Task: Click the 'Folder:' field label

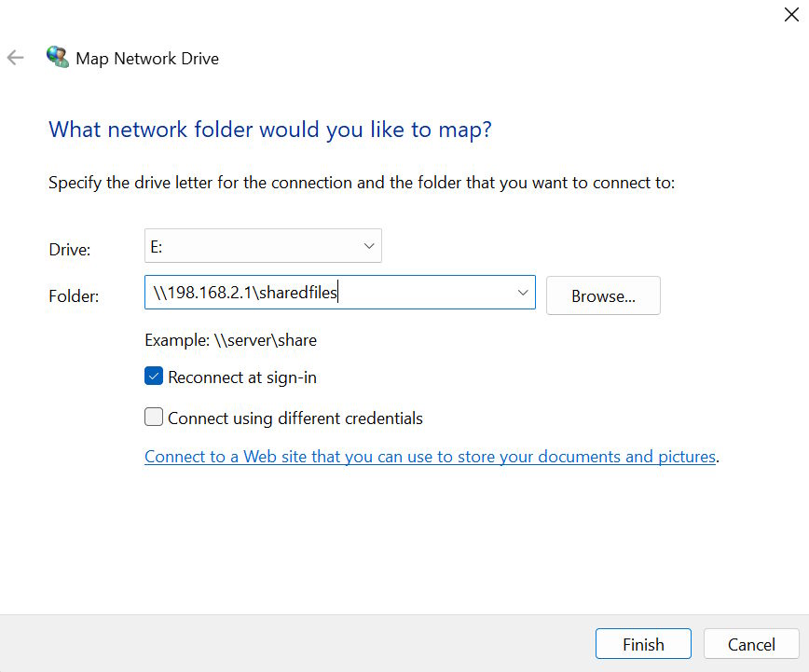Action: (74, 296)
